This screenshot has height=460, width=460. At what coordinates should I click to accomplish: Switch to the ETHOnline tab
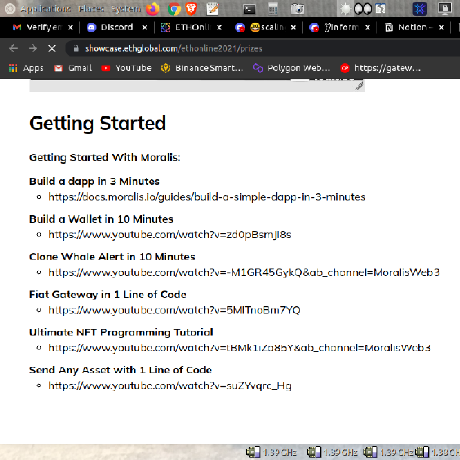tap(185, 27)
